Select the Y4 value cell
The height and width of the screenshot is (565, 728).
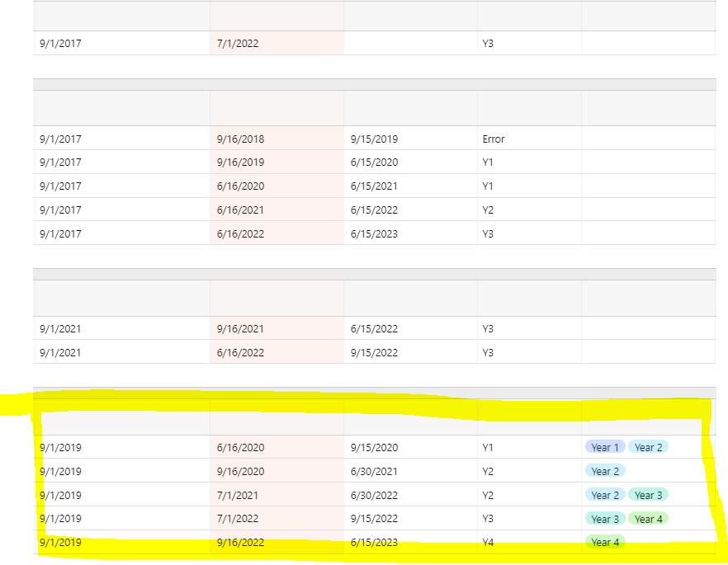[529, 542]
